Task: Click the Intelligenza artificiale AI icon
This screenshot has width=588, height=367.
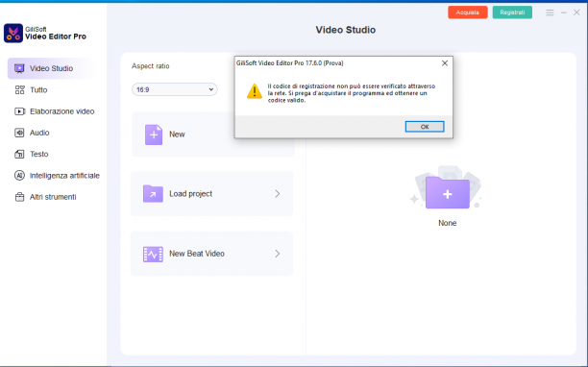Action: tap(19, 176)
